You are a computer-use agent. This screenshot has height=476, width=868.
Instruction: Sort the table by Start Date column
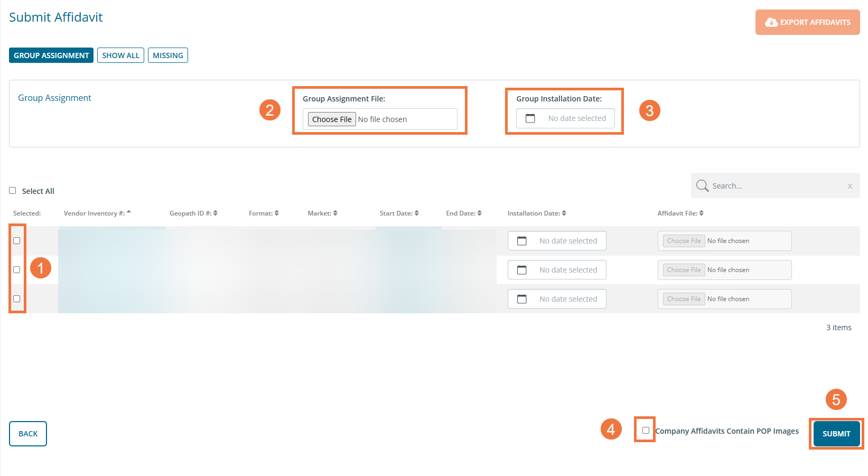pyautogui.click(x=416, y=213)
